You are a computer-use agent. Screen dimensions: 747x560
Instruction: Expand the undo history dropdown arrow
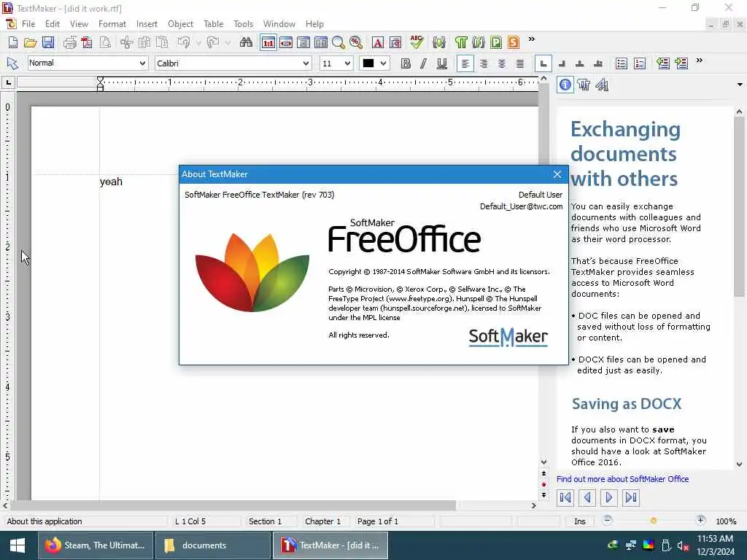pyautogui.click(x=198, y=43)
